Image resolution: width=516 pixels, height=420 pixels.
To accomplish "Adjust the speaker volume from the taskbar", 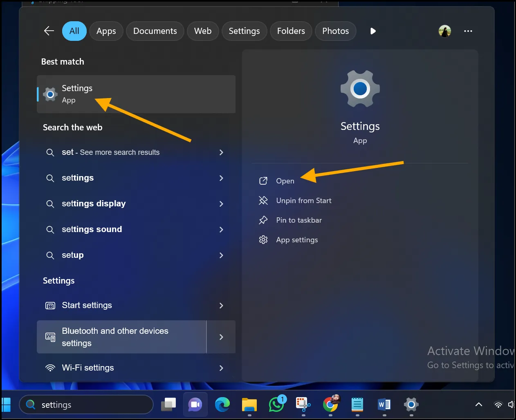I will 512,404.
